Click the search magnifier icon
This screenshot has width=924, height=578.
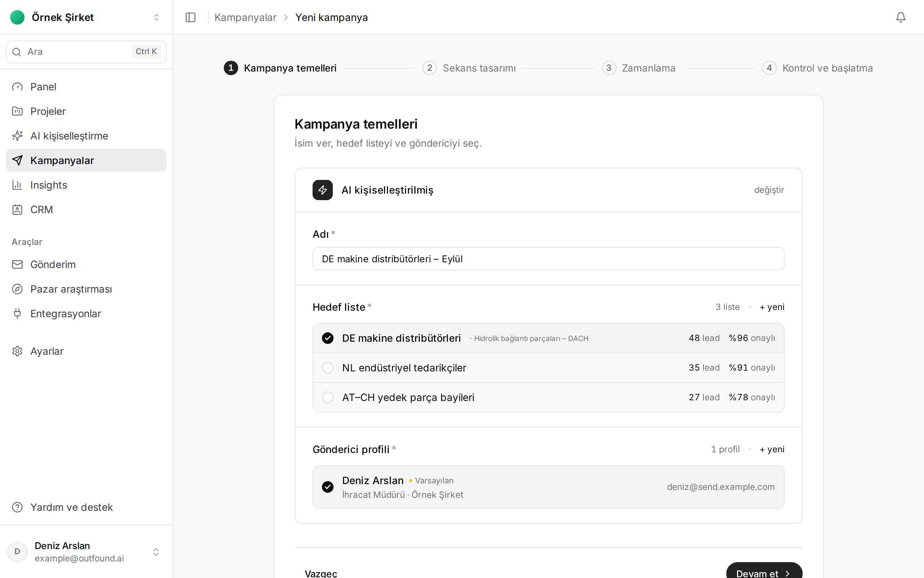pos(16,52)
